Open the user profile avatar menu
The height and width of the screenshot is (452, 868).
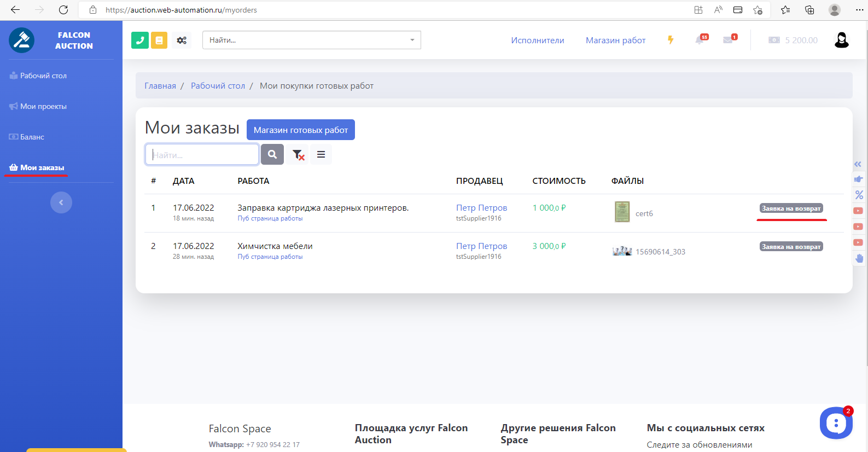tap(841, 40)
